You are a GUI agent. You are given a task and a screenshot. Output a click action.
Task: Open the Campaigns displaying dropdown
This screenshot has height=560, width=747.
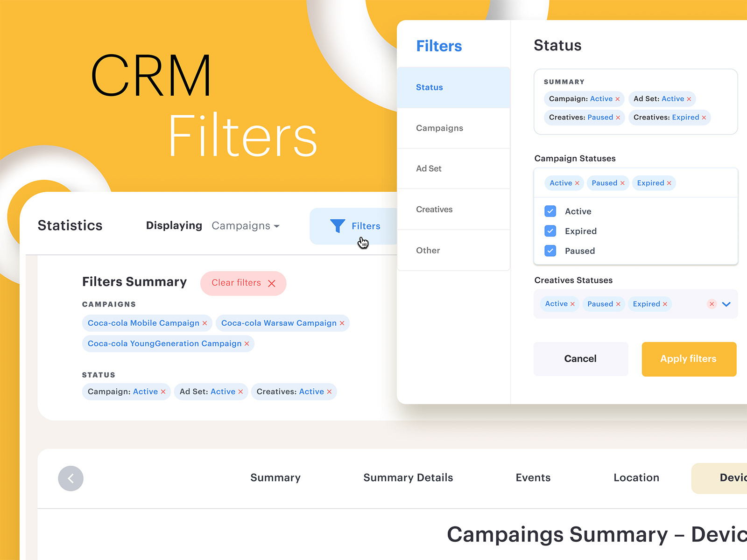pos(245,226)
